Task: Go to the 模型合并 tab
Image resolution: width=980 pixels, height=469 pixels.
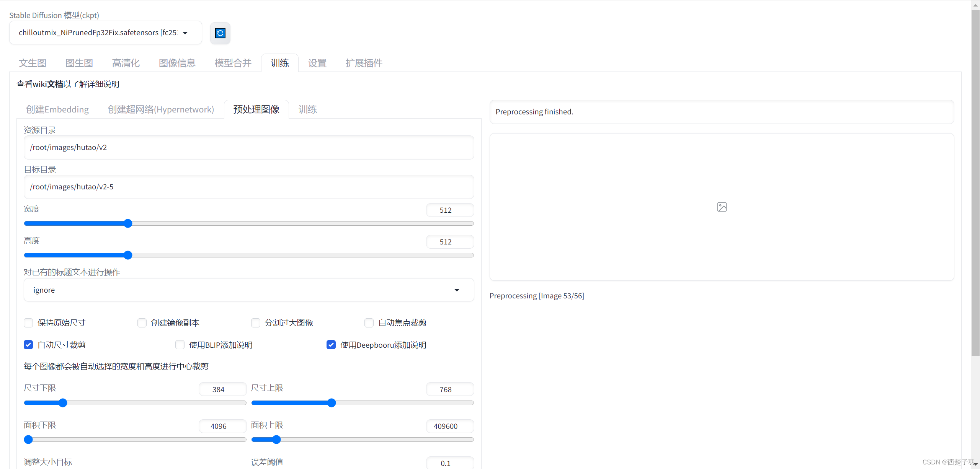Action: [x=233, y=63]
